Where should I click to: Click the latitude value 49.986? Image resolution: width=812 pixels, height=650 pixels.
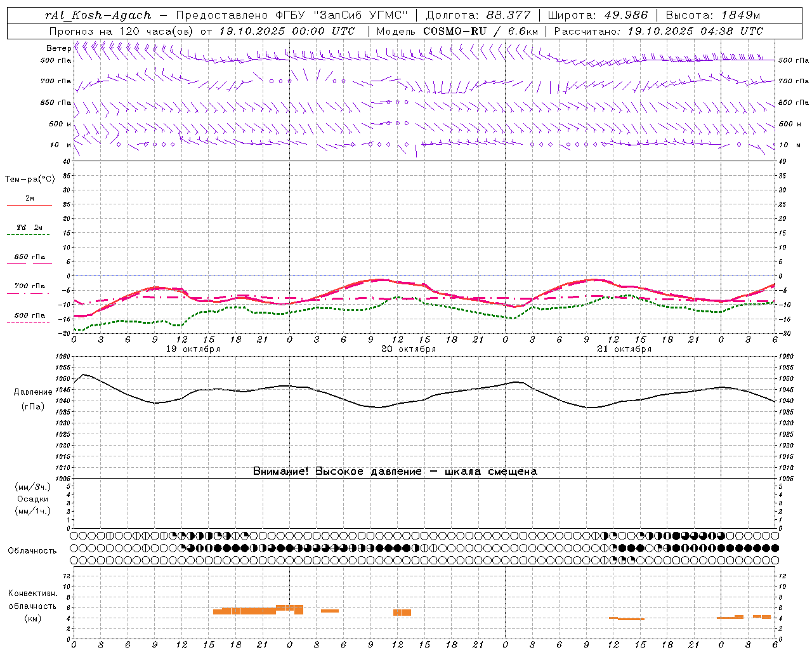pyautogui.click(x=625, y=15)
